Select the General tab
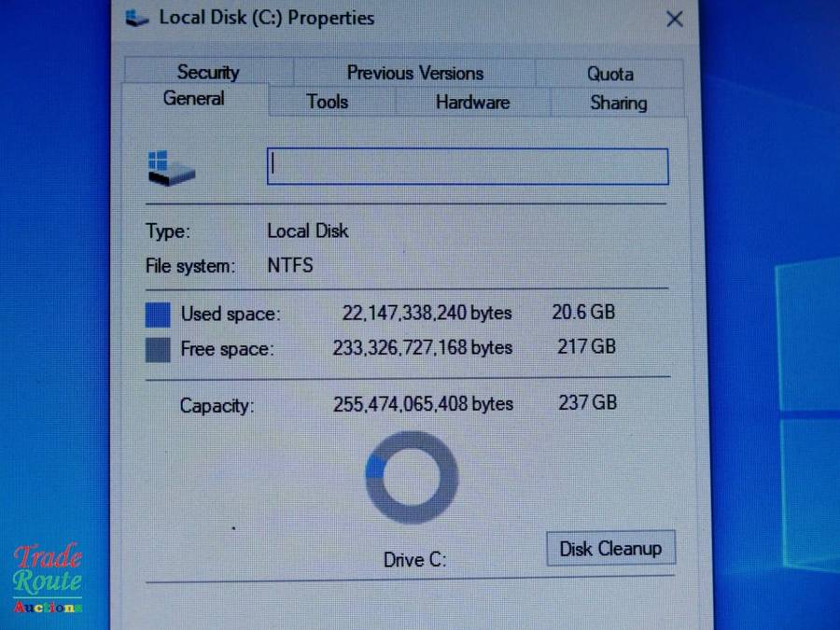 click(194, 99)
